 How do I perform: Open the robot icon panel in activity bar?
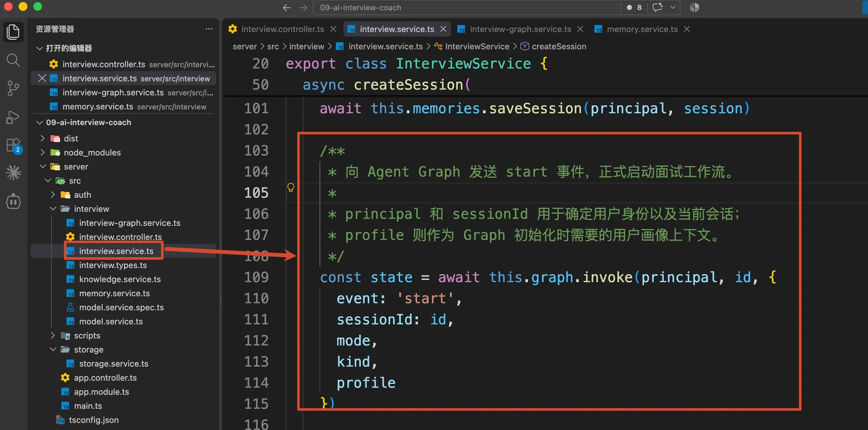(13, 201)
